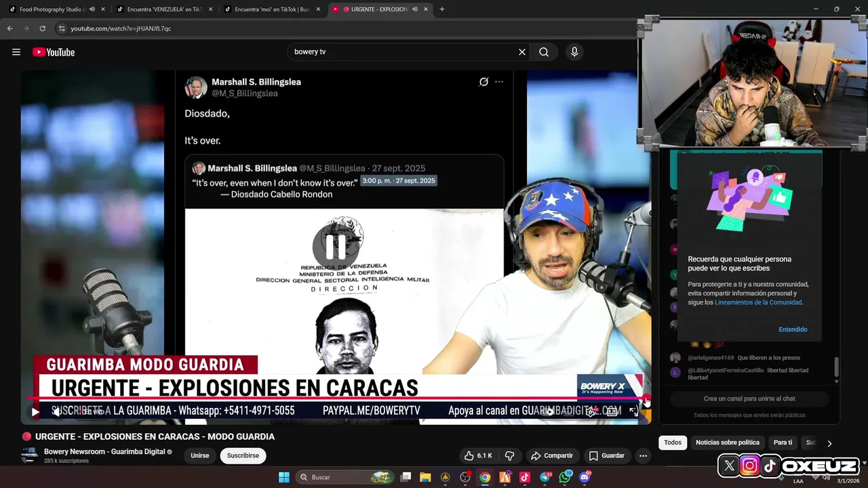Open WhatsApp from the taskbar
868x488 pixels.
[x=566, y=477]
